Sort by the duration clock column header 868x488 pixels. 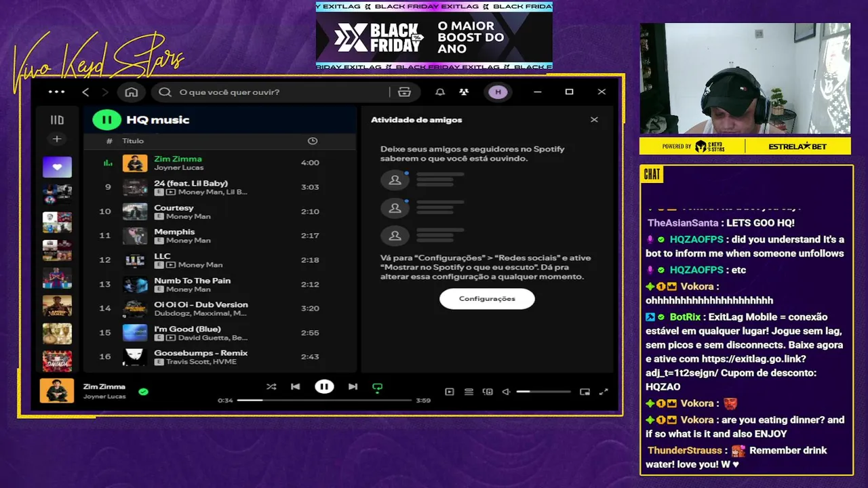312,141
